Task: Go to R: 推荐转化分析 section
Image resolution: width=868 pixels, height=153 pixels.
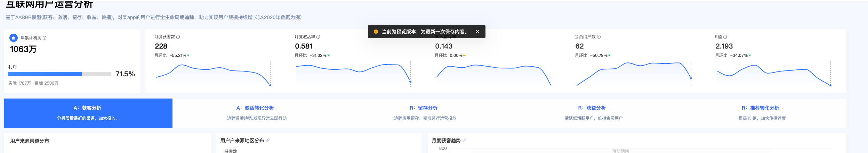Action: coord(761,108)
